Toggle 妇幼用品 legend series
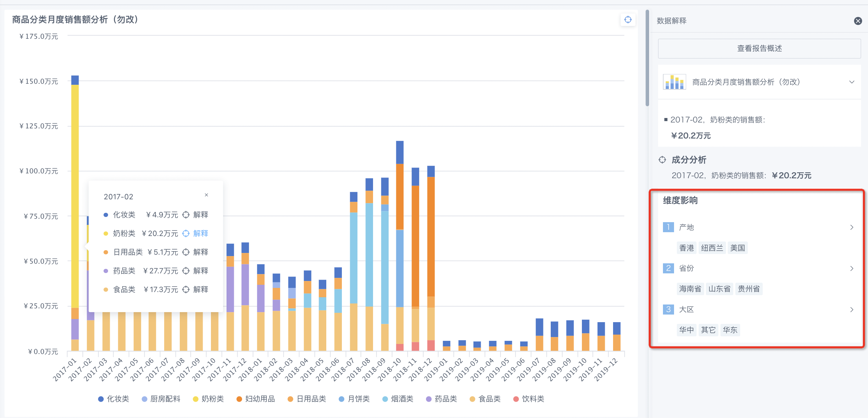The height and width of the screenshot is (418, 868). 256,399
